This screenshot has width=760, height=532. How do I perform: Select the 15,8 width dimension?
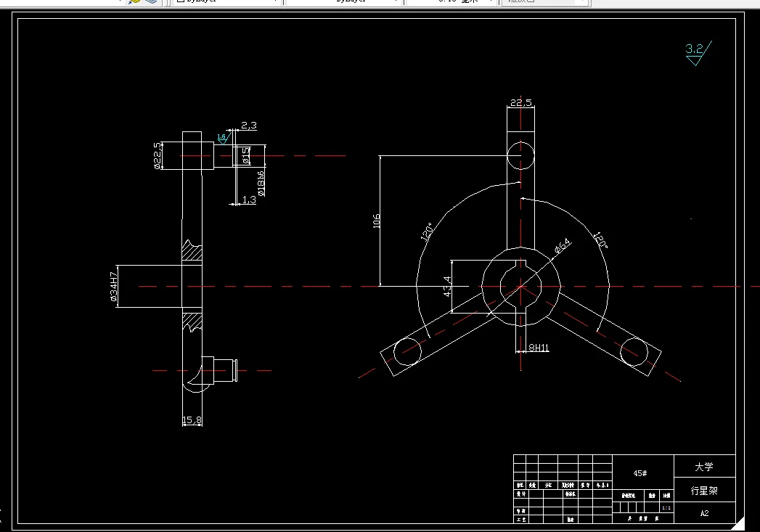tap(192, 420)
